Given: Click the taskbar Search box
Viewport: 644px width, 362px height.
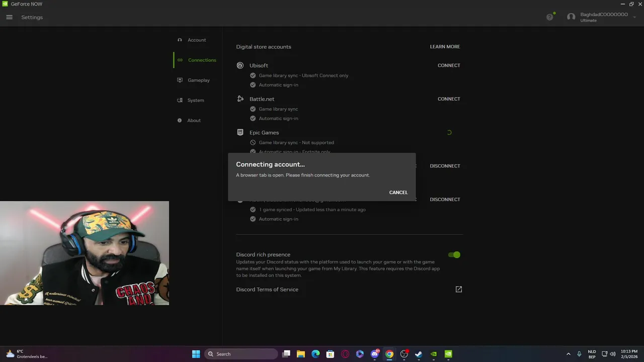Looking at the screenshot, I should (x=241, y=354).
